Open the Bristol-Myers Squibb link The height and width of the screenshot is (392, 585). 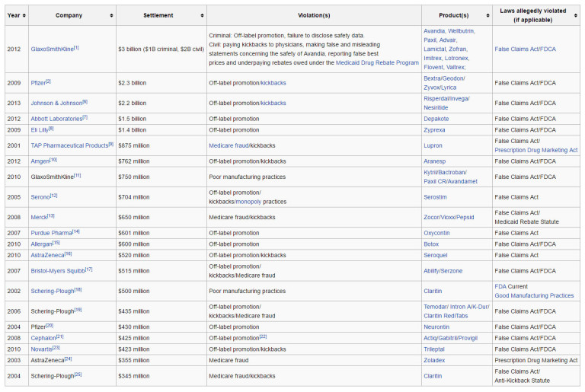click(58, 271)
